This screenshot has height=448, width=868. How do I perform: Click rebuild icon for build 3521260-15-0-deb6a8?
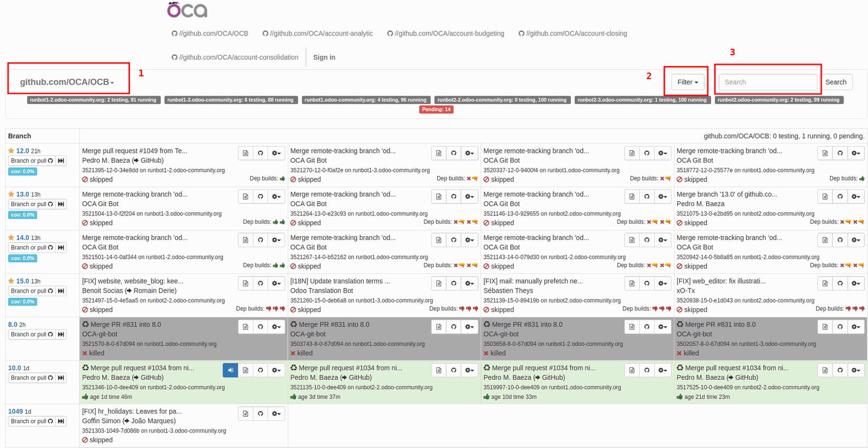point(454,283)
